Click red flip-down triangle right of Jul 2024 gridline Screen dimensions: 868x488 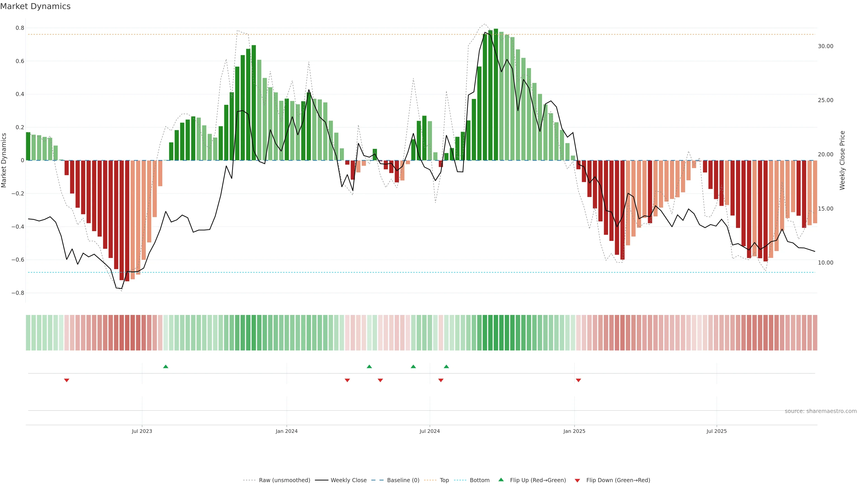pyautogui.click(x=441, y=380)
